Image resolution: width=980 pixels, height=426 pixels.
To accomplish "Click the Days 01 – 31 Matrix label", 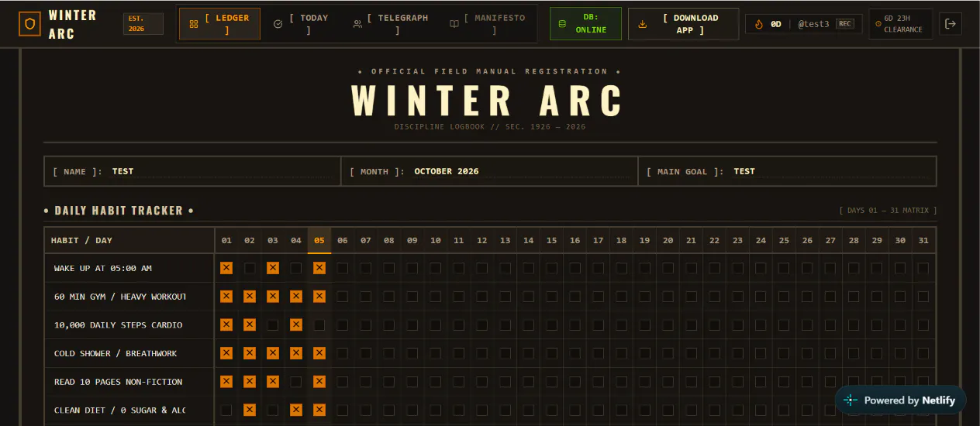I will [x=888, y=211].
